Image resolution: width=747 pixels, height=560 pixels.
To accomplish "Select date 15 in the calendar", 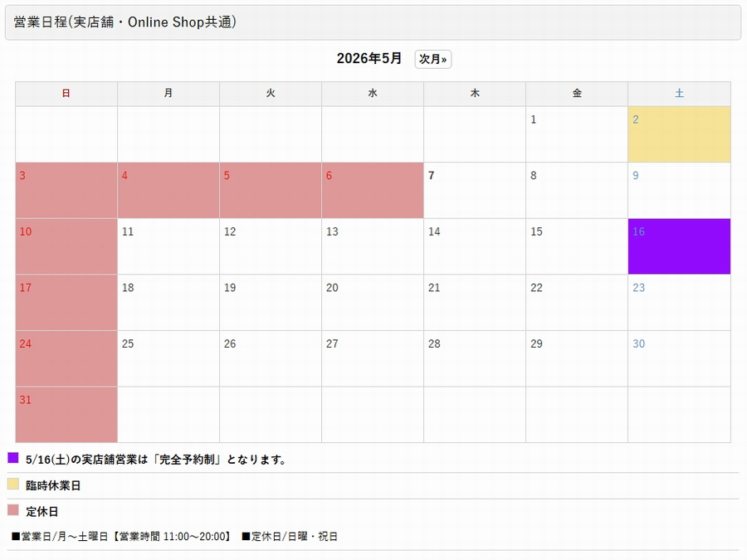I will (x=577, y=246).
